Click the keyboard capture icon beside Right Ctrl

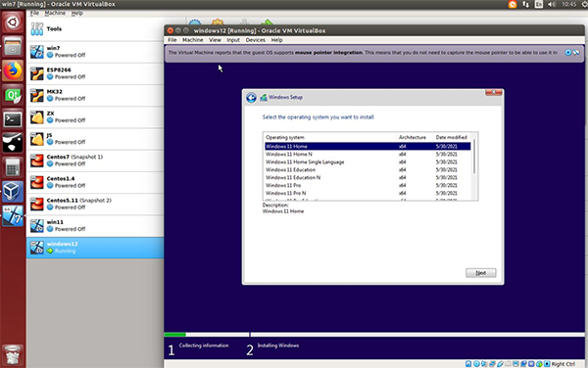click(x=547, y=364)
